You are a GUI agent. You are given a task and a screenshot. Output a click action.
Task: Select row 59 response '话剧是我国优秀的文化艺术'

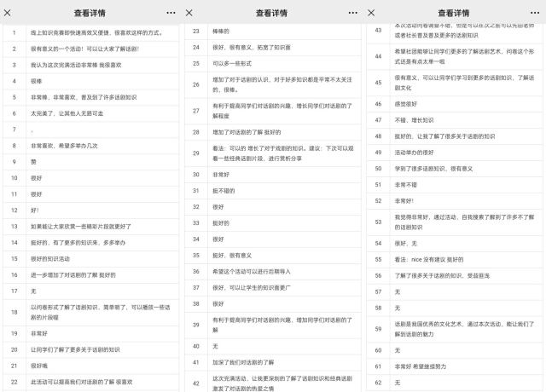(x=464, y=329)
